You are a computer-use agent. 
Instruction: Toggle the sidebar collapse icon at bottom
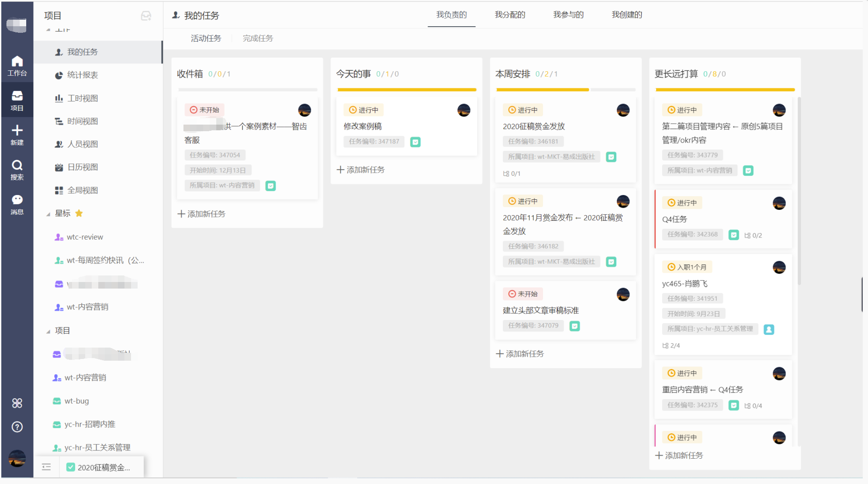point(46,467)
